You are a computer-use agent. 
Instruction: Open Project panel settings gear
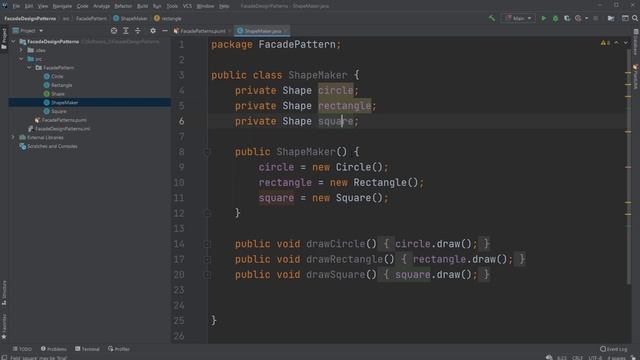153,31
